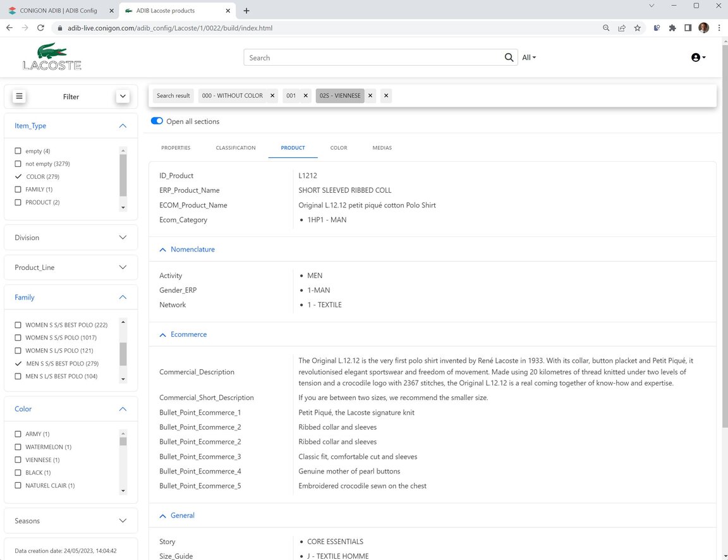Click the browser address bar URL
728x560 pixels.
[x=170, y=28]
